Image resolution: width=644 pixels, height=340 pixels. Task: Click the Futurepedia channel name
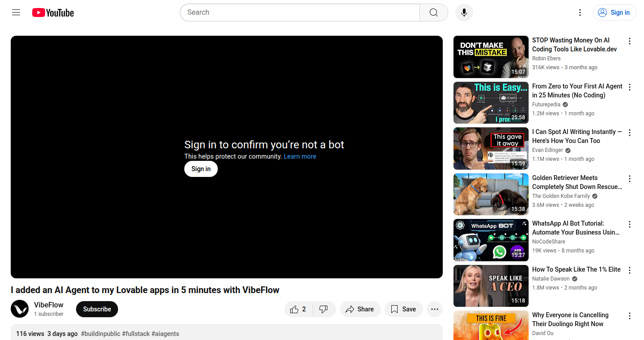click(x=546, y=105)
